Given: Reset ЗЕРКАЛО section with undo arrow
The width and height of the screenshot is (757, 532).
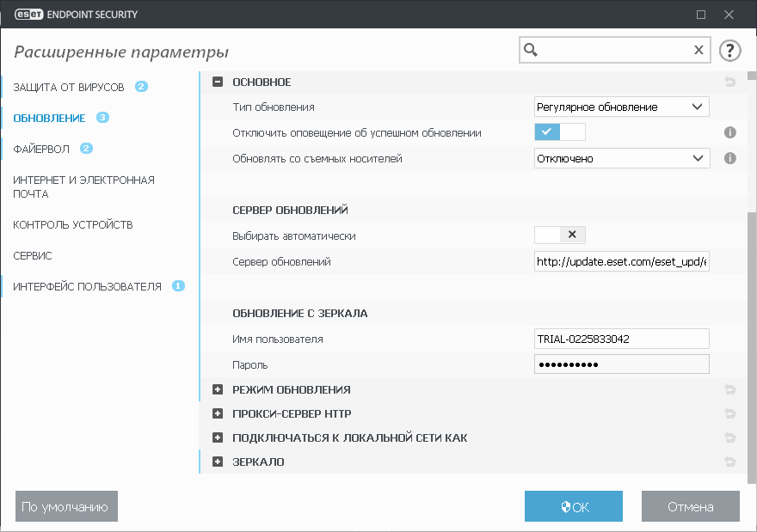Looking at the screenshot, I should tap(730, 462).
